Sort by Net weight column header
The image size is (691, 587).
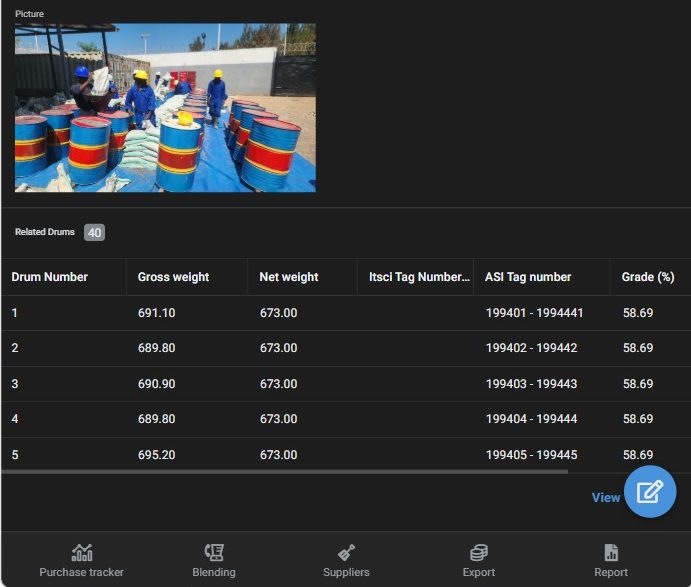(x=289, y=277)
